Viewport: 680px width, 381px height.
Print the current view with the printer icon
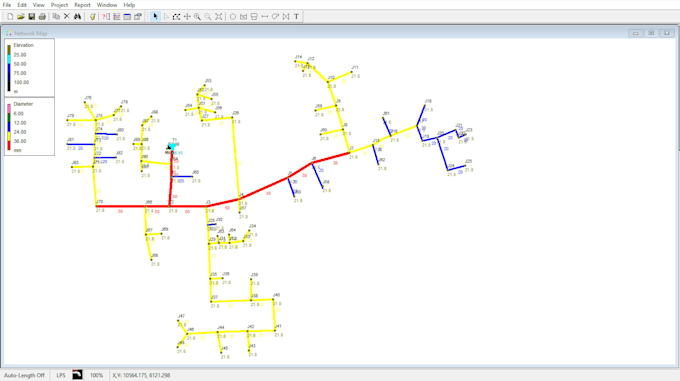pos(42,16)
